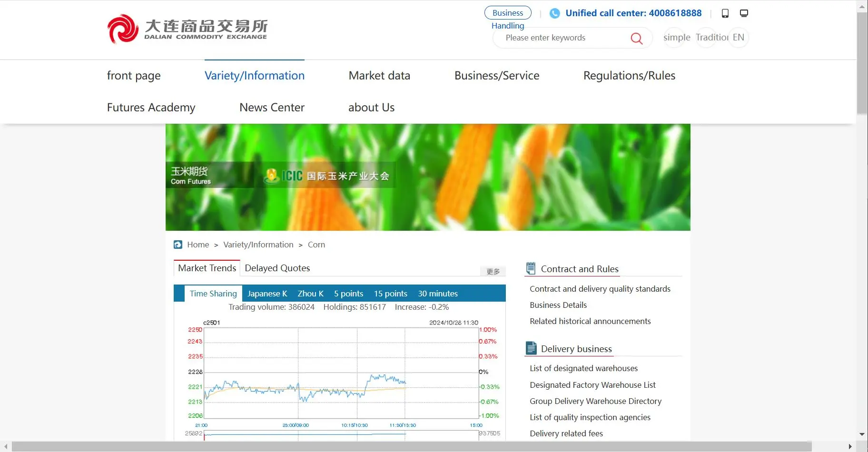Image resolution: width=868 pixels, height=452 pixels.
Task: Switch site language to EN
Action: pos(738,38)
